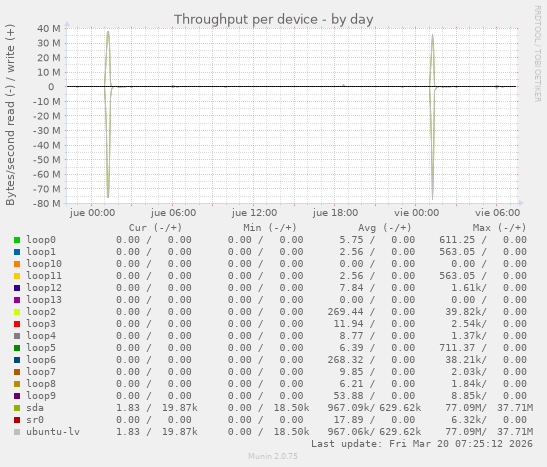Select the loop10 legend label
Screen dimensions: 547x467
(44, 264)
